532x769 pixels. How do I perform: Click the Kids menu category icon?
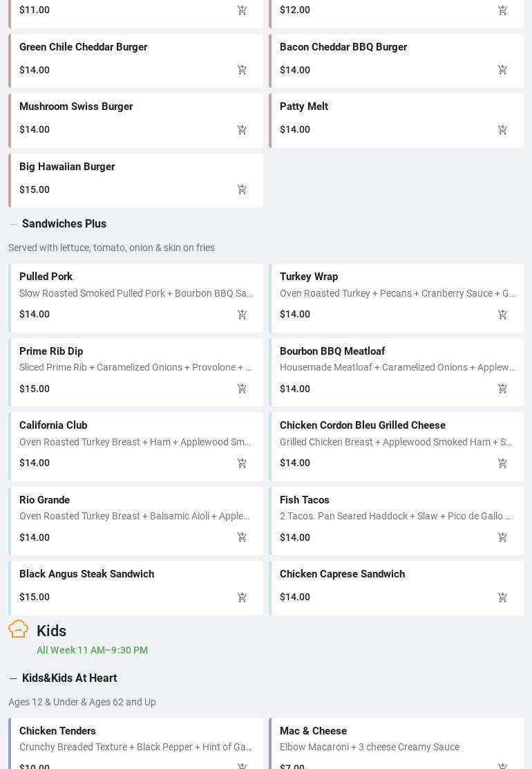click(19, 629)
